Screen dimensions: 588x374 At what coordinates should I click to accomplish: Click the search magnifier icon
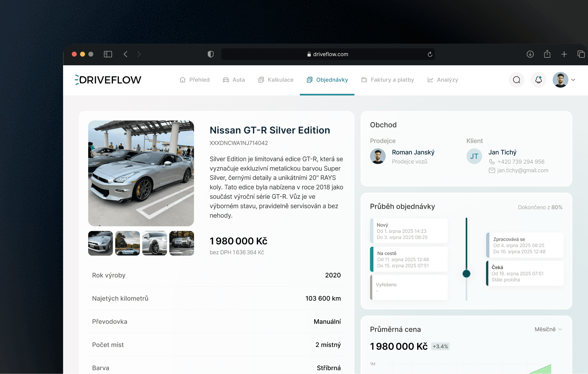coord(516,80)
